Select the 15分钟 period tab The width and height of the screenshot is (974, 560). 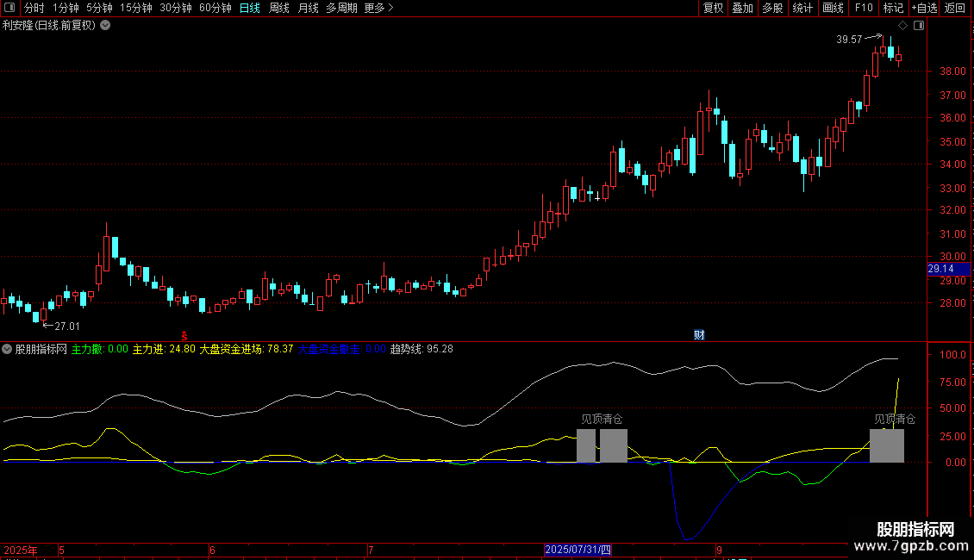[136, 8]
